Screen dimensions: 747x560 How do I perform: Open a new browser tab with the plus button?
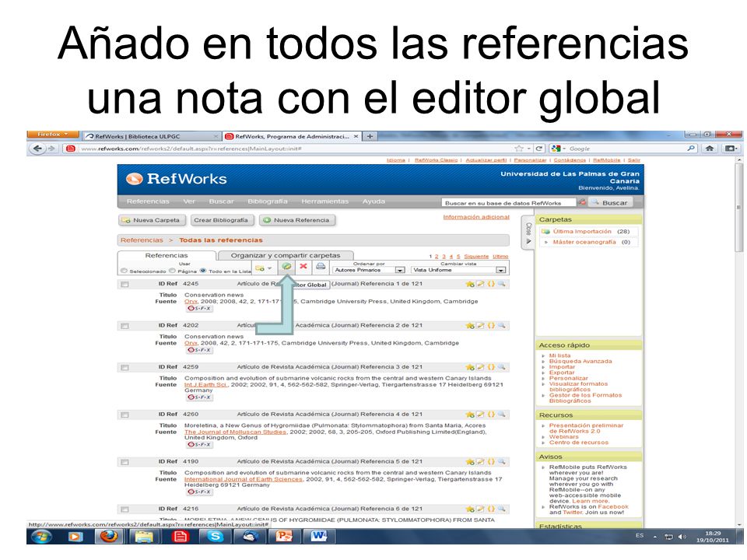coord(370,136)
